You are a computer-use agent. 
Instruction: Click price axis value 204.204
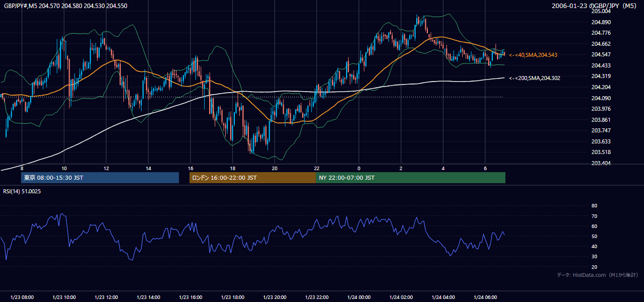pos(601,87)
